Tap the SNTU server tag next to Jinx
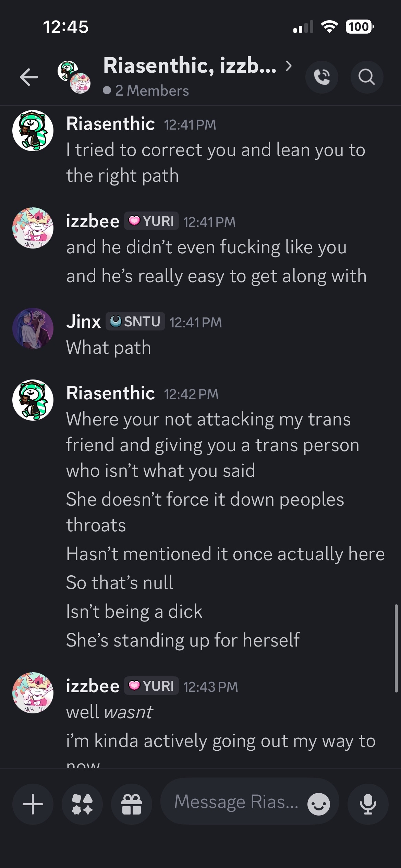Screen dimensions: 401x868 click(x=135, y=322)
